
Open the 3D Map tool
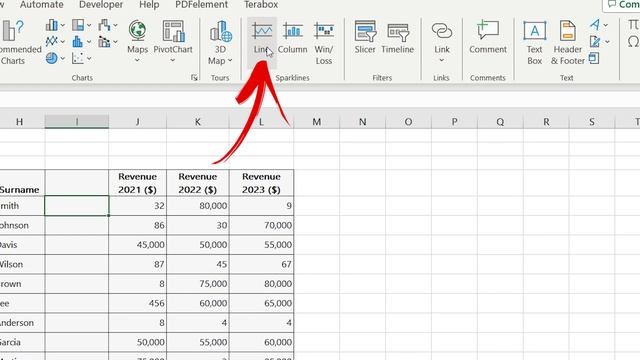(220, 42)
